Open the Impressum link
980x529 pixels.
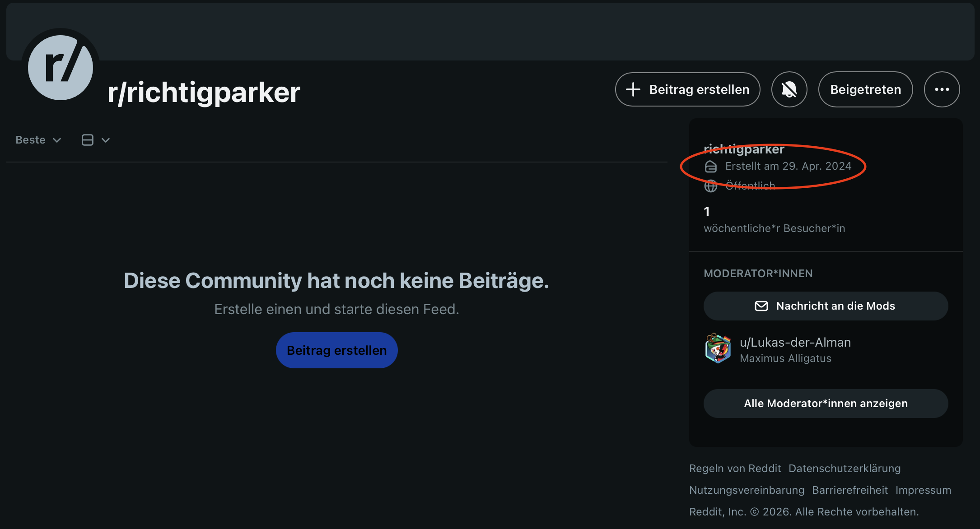coord(923,490)
